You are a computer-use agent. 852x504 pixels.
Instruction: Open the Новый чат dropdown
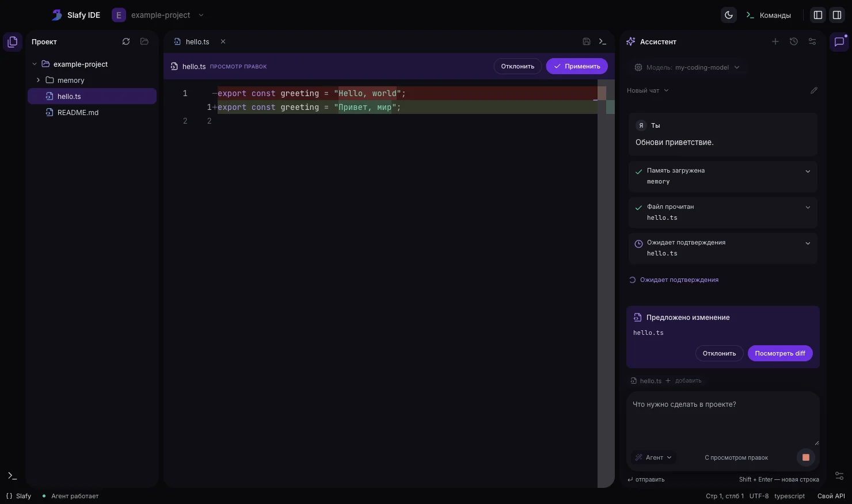(648, 90)
